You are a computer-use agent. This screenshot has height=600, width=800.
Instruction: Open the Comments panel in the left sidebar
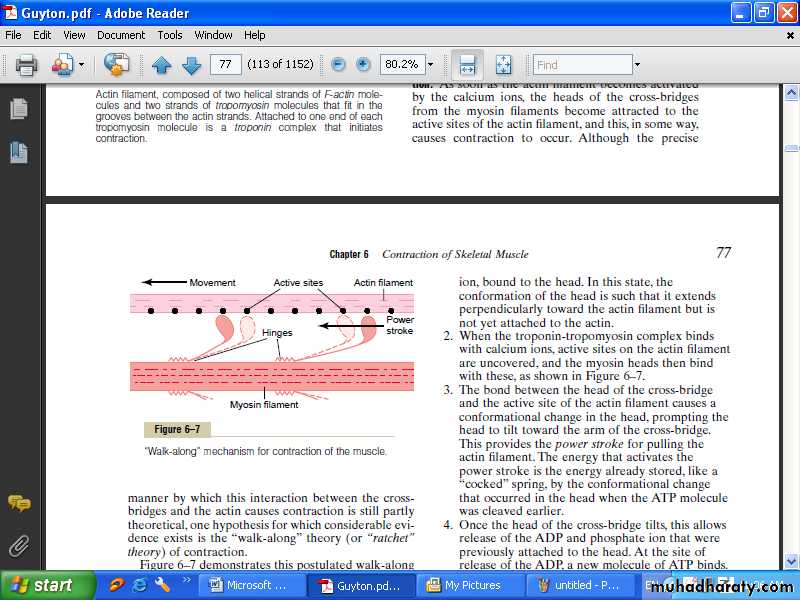(x=18, y=503)
